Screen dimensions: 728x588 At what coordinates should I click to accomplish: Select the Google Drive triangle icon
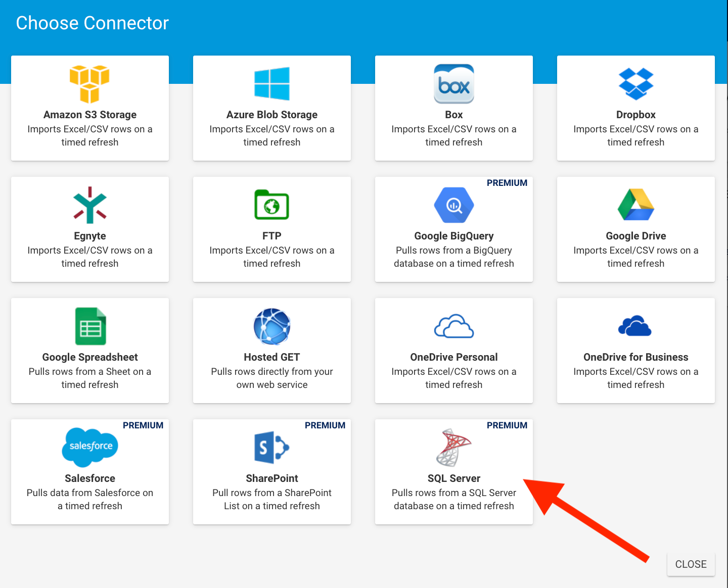coord(636,205)
